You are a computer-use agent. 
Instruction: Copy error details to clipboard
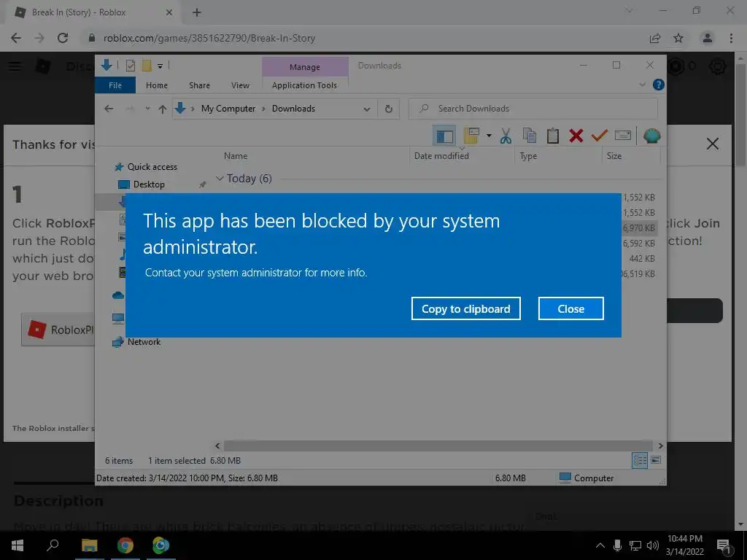(x=465, y=308)
